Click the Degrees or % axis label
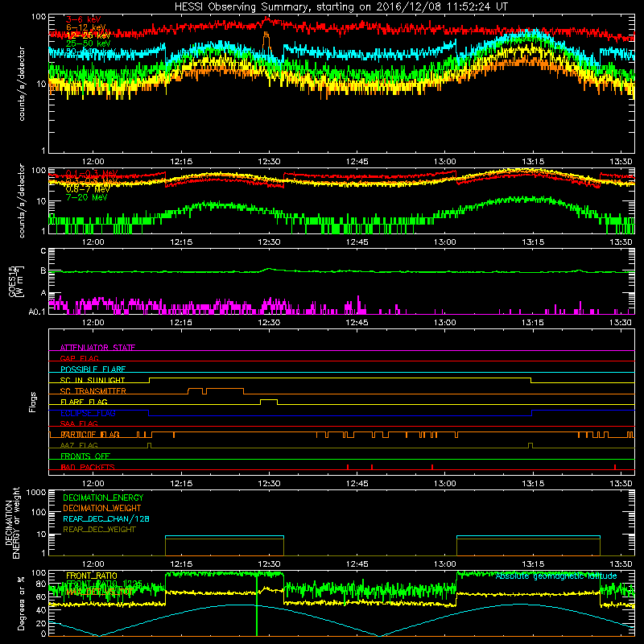Viewport: 644px width, 644px height. tap(21, 603)
